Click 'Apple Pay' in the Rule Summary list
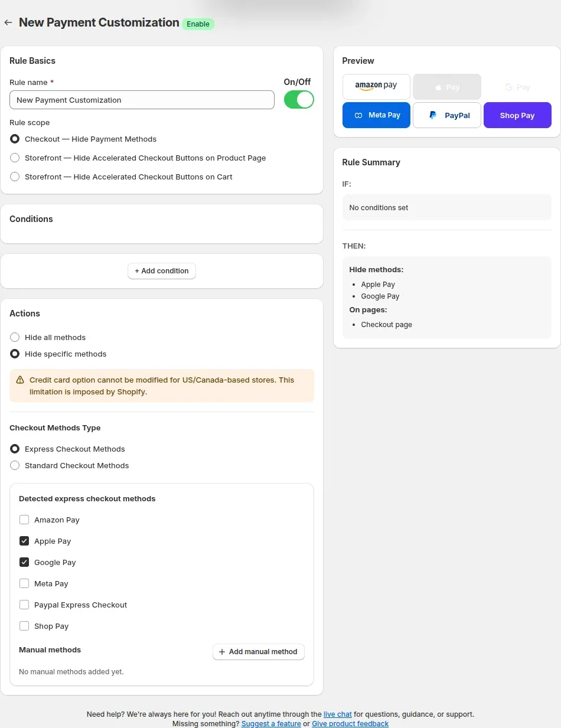The height and width of the screenshot is (728, 561). point(378,285)
